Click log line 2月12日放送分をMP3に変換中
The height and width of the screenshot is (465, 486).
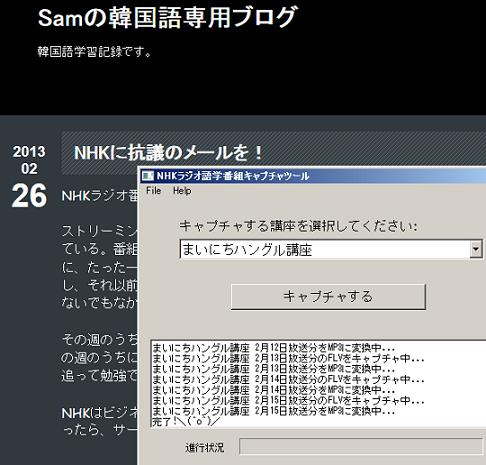273,348
